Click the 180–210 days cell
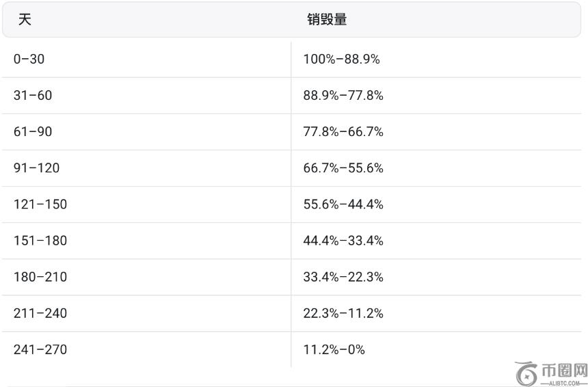The width and height of the screenshot is (588, 387). pos(40,277)
